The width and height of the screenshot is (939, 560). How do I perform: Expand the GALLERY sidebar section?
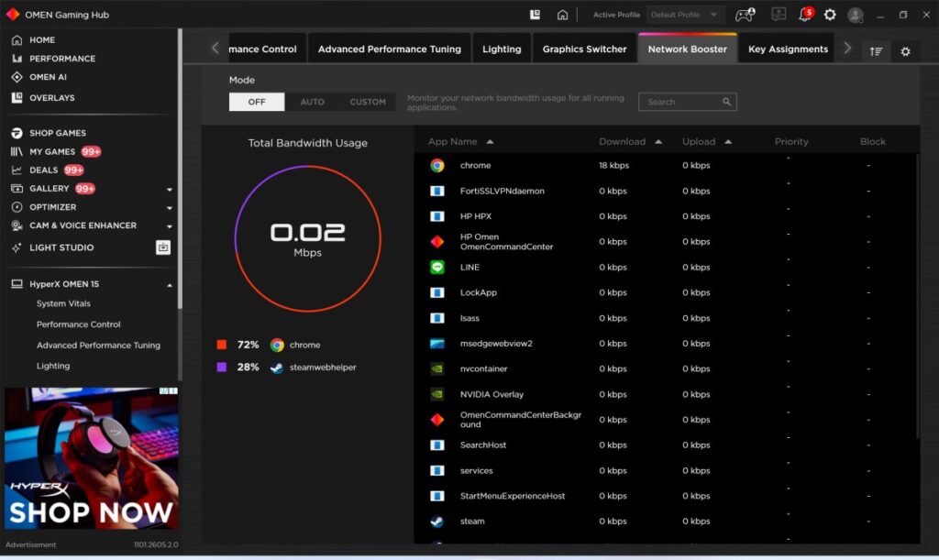pos(170,189)
